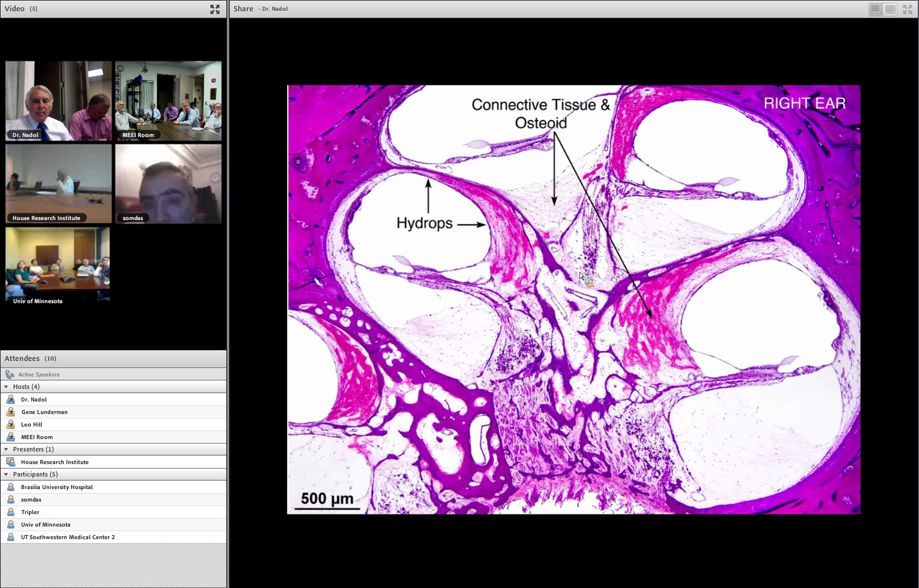919x588 pixels.
Task: Select attendee name 'Dr. Nadol' in Hosts list
Action: point(34,400)
